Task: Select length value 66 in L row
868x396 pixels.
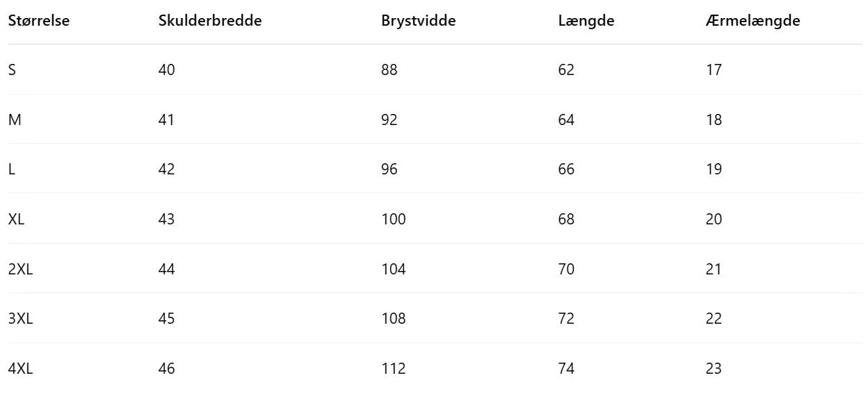Action: click(x=566, y=170)
